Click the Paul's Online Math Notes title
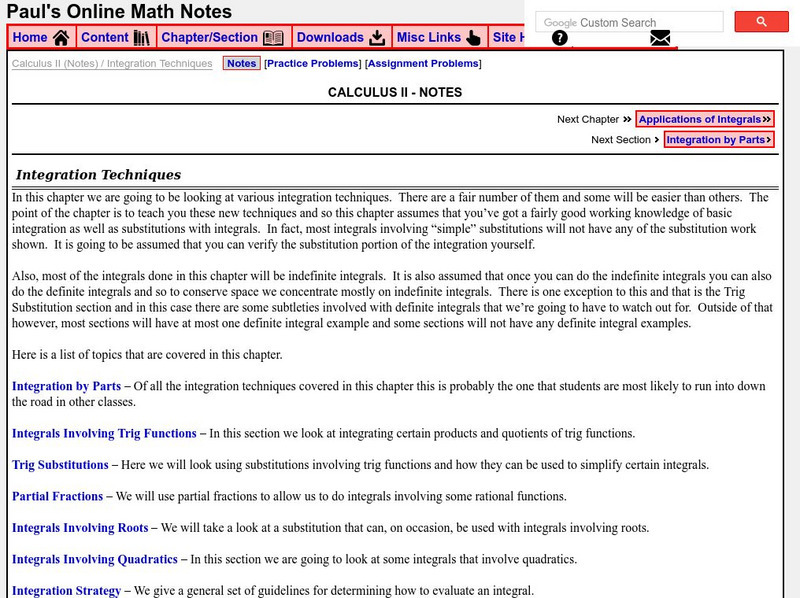The height and width of the screenshot is (598, 800). 119,11
